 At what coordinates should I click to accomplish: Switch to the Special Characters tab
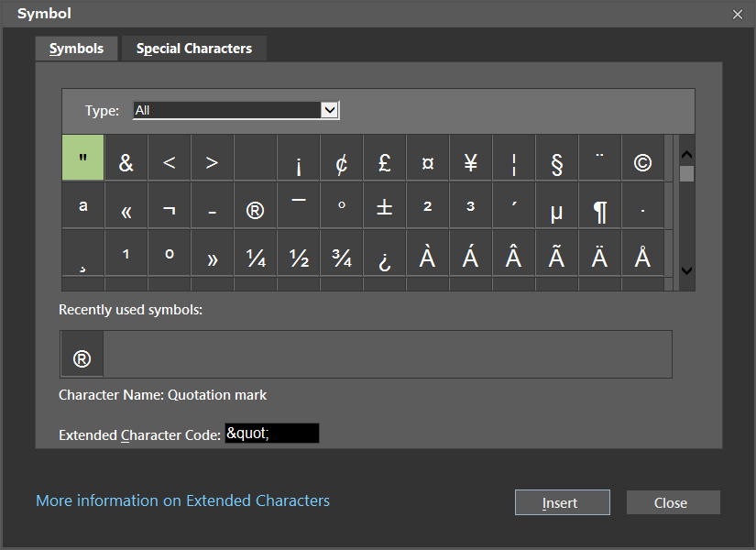pyautogui.click(x=194, y=49)
